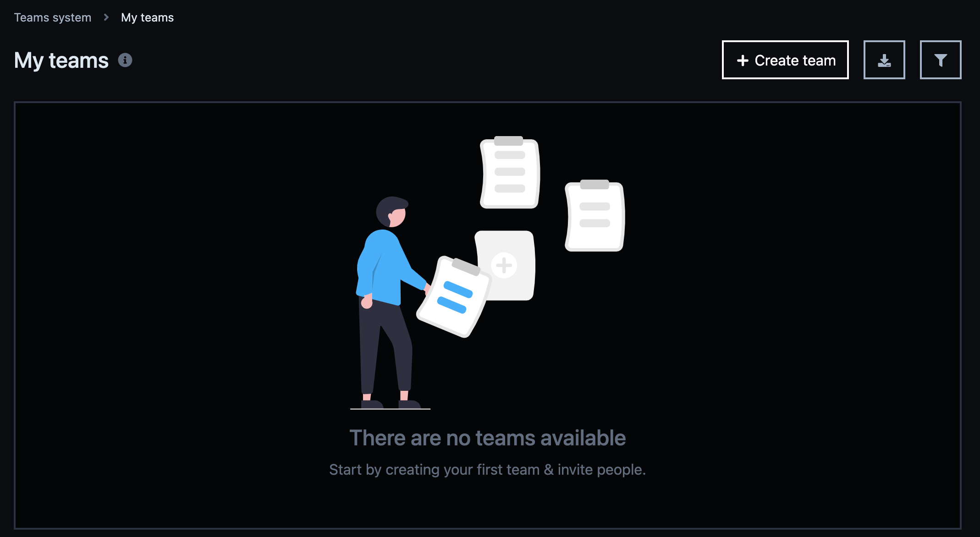This screenshot has width=980, height=537.
Task: Click the download export icon button
Action: click(x=884, y=60)
